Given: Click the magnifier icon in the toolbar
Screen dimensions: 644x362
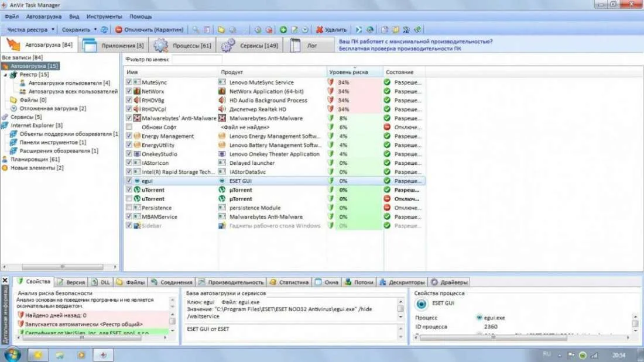Looking at the screenshot, I should pyautogui.click(x=196, y=30).
